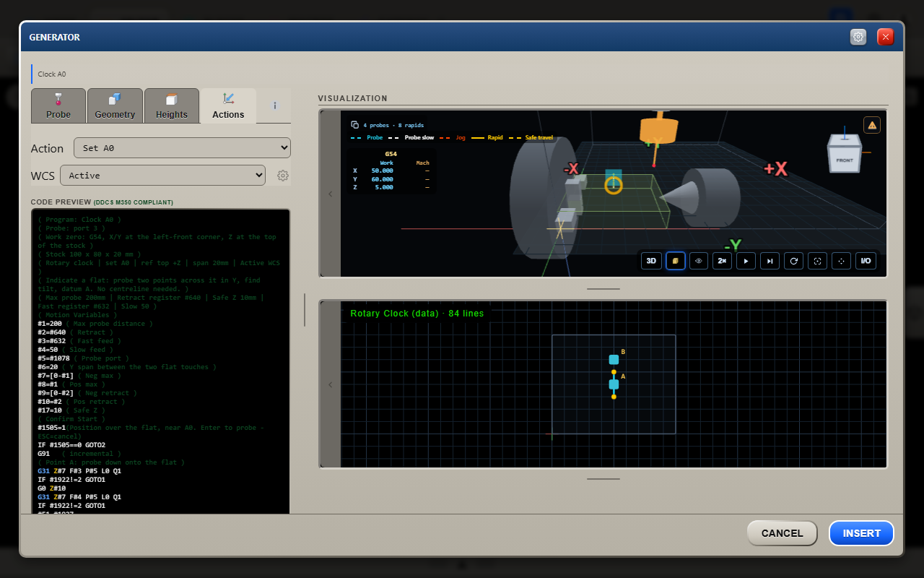Open the Heights tab

tap(171, 105)
